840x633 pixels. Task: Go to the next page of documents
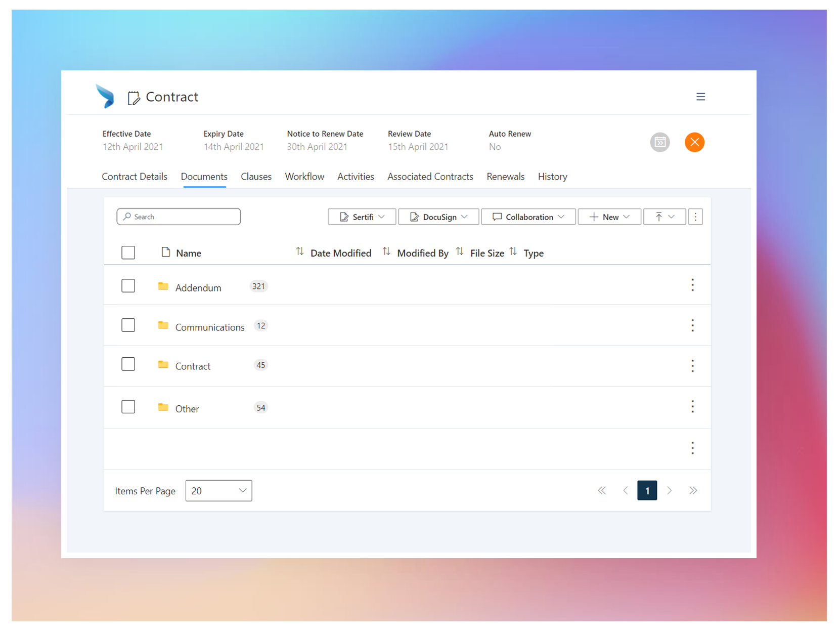[670, 490]
